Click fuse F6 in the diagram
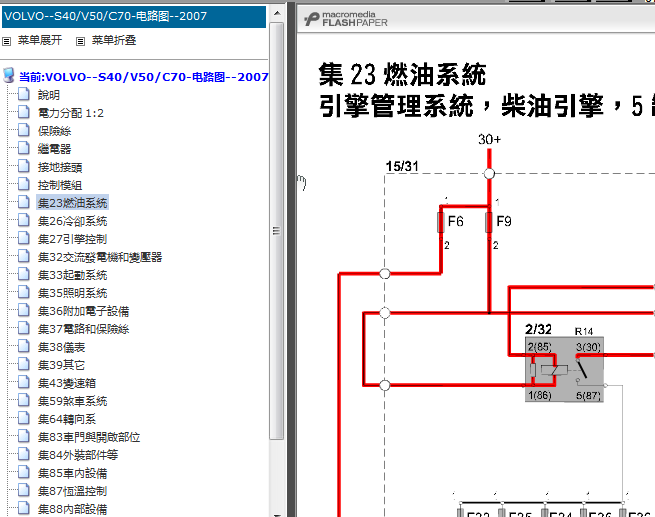The image size is (655, 517). click(441, 222)
